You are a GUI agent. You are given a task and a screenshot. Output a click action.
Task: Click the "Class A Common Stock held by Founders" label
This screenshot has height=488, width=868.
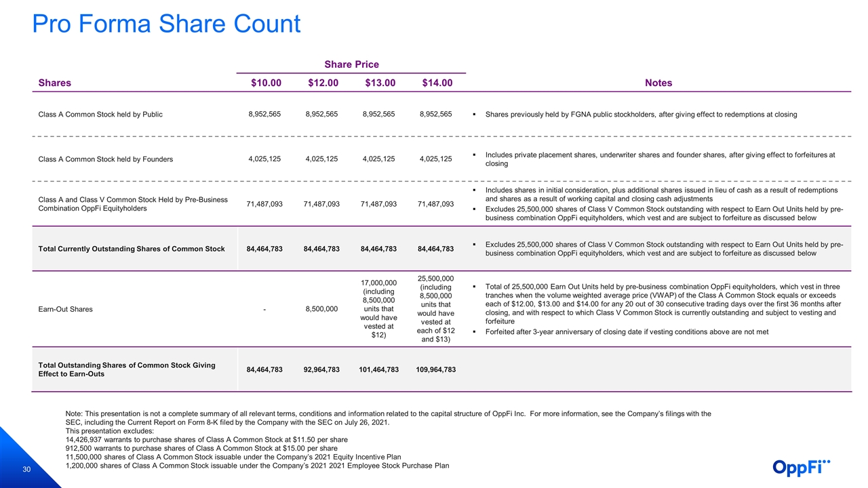pos(106,159)
